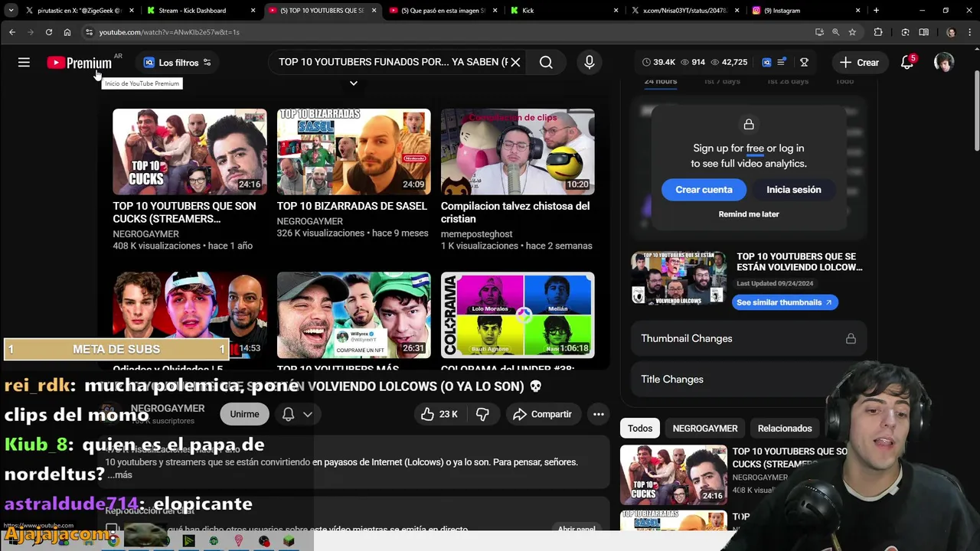This screenshot has height=551, width=980.
Task: Expand the Title Changes section
Action: pos(748,379)
